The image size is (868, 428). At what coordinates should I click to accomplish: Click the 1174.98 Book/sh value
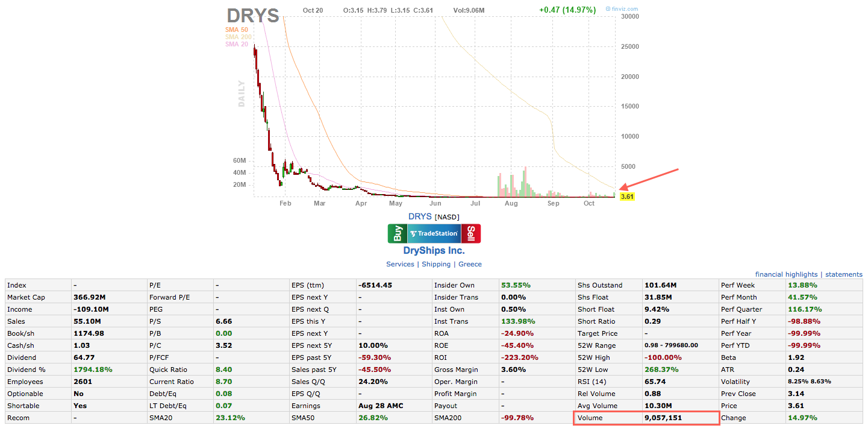click(89, 333)
